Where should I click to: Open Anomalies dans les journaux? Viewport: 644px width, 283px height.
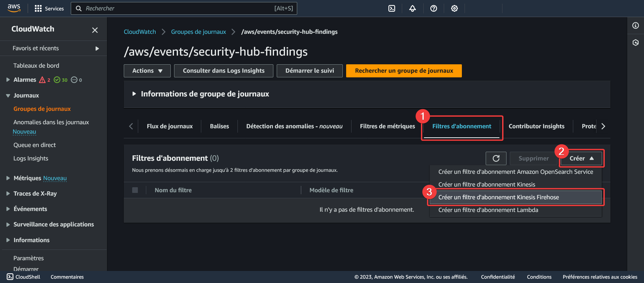pyautogui.click(x=51, y=122)
